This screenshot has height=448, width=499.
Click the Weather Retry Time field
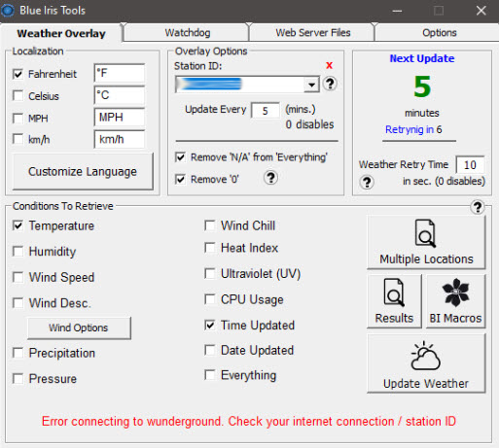(x=470, y=165)
